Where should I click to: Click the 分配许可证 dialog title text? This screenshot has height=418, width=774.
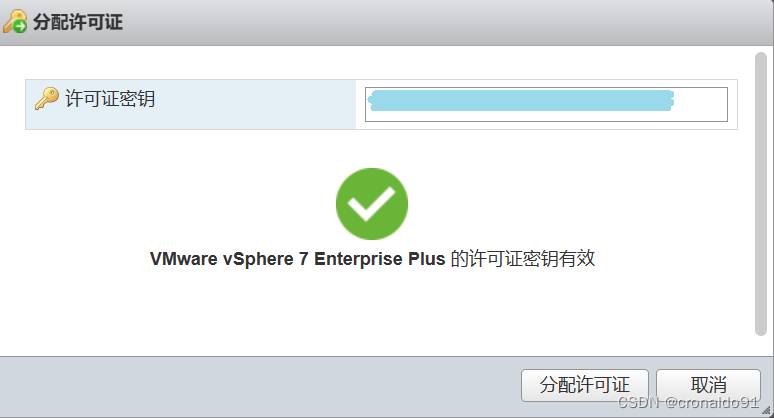(78, 22)
